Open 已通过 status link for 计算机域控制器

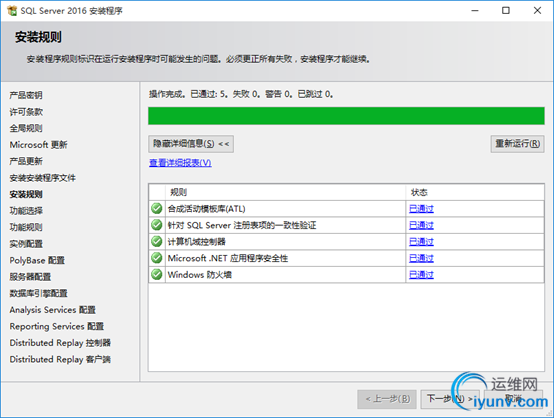(x=421, y=242)
